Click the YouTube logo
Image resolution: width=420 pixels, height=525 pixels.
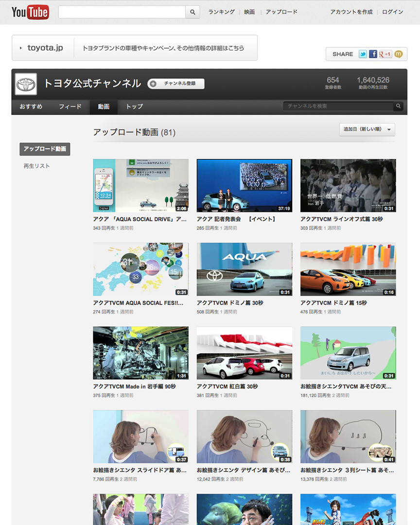point(30,12)
